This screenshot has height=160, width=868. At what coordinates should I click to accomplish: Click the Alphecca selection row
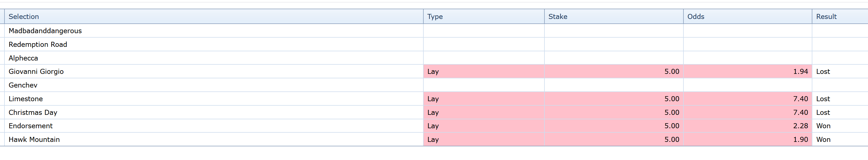click(x=23, y=58)
